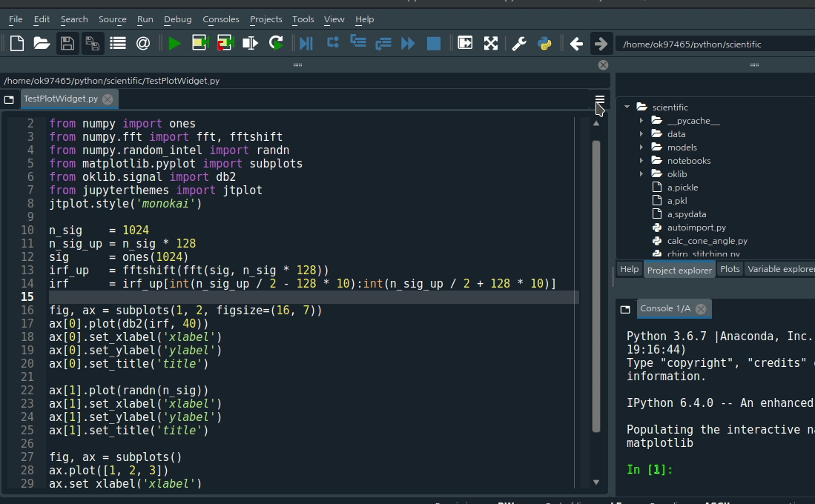Screen dimensions: 815x504
Task: Close the Console 1/A tab
Action: [701, 309]
